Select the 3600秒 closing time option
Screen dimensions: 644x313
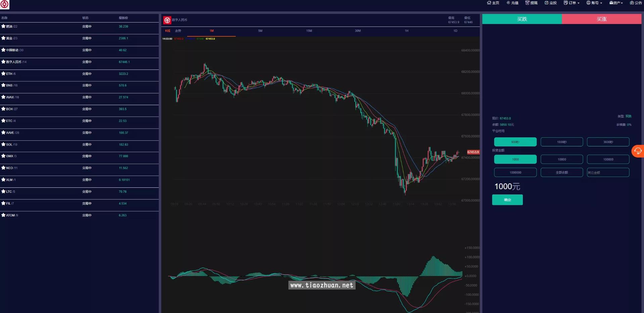pyautogui.click(x=608, y=142)
